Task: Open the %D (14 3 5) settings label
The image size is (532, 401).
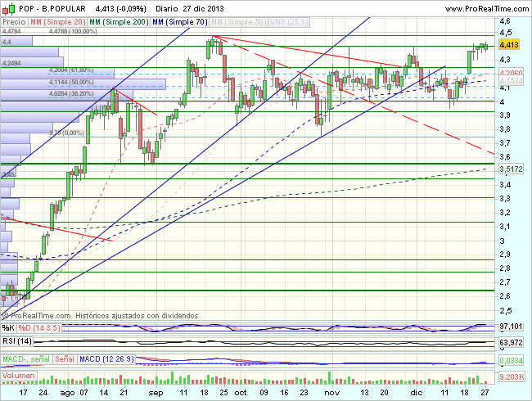Action: [39, 327]
